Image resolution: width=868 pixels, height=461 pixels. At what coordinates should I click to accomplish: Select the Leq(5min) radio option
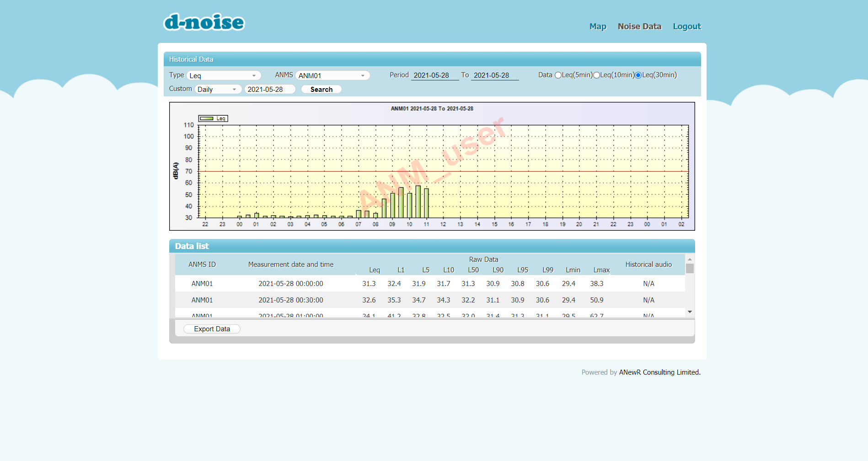558,75
